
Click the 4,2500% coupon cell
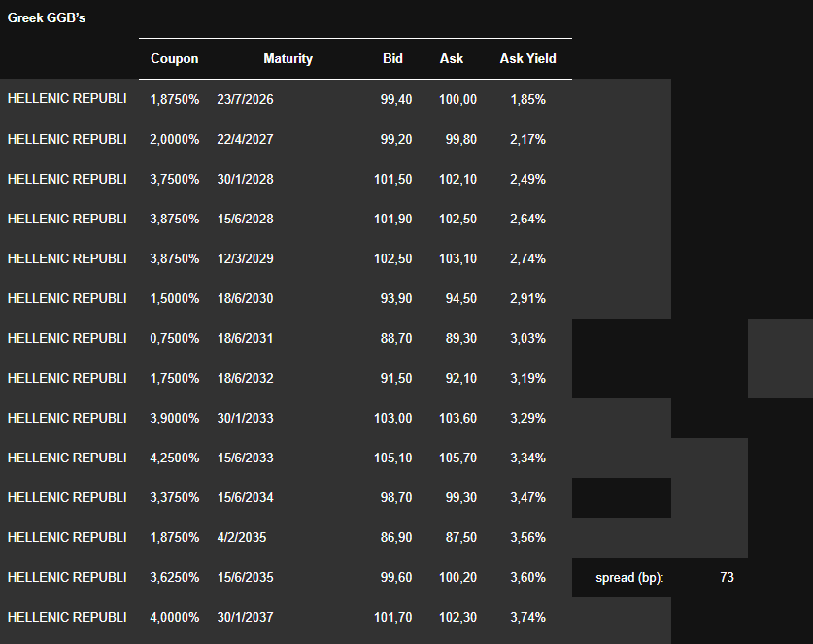(175, 458)
